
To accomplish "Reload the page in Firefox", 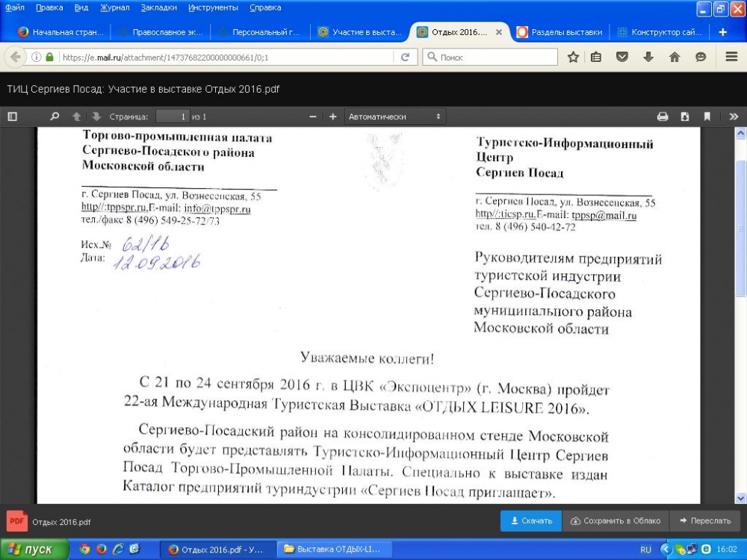I will (x=405, y=57).
